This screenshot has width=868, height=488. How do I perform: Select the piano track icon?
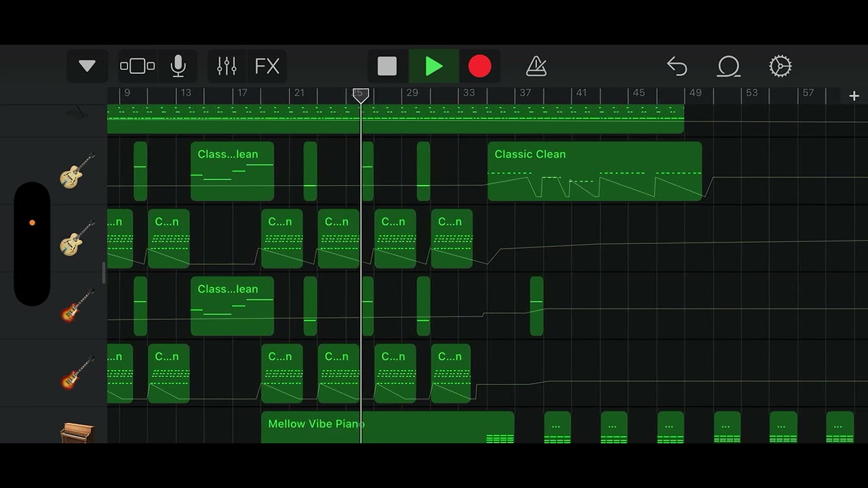77,432
